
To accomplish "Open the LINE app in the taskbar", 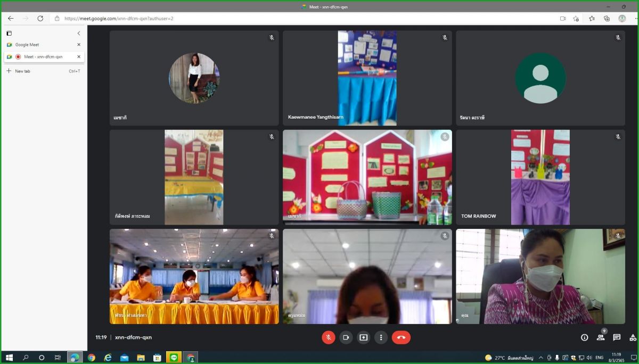I will (174, 358).
